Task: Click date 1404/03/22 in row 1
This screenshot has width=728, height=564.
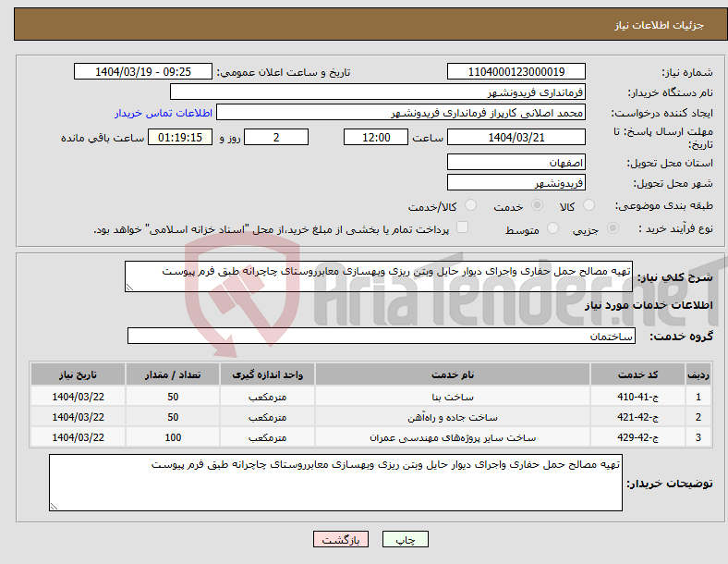Action: [78, 397]
